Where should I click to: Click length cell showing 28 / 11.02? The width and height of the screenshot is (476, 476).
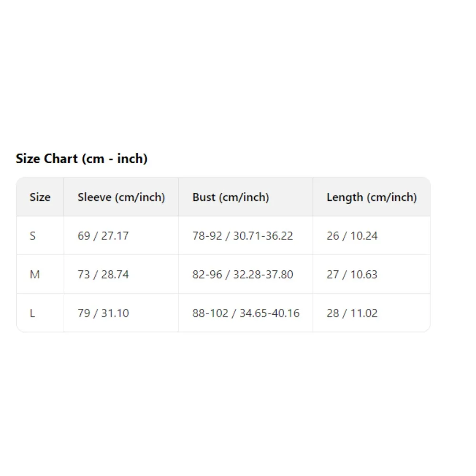(x=352, y=313)
